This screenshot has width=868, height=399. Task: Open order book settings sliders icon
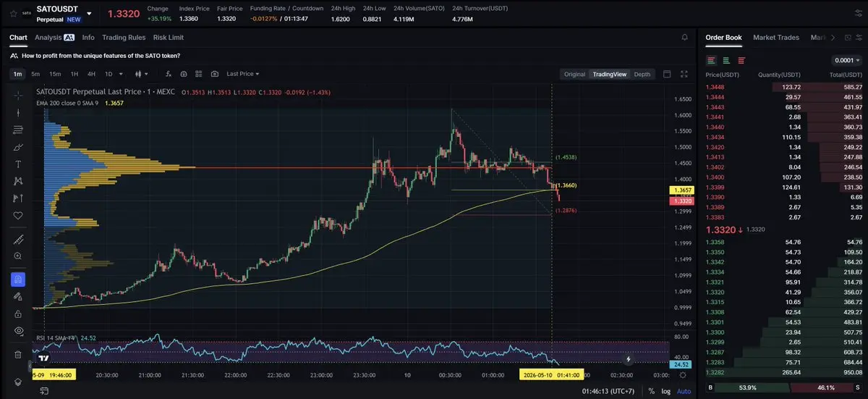(858, 38)
